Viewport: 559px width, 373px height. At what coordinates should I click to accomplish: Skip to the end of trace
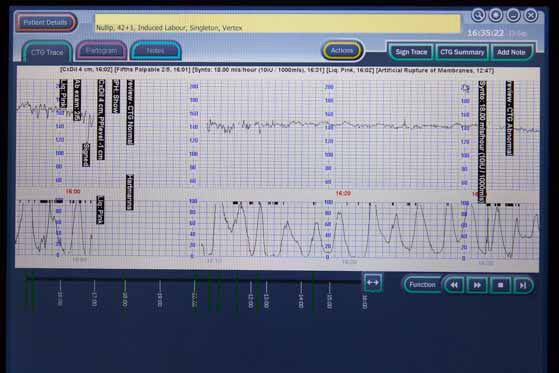[523, 285]
